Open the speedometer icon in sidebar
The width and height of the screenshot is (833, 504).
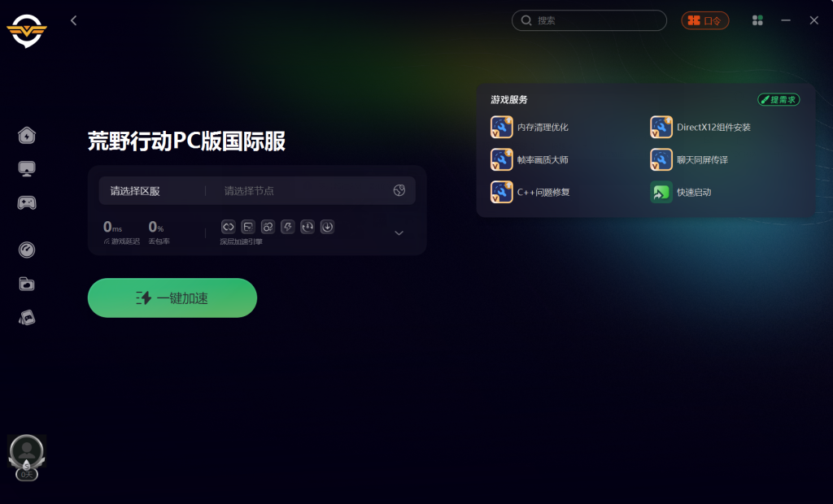click(x=27, y=250)
